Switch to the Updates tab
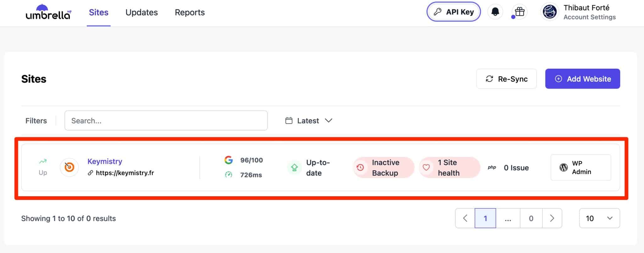 (142, 13)
